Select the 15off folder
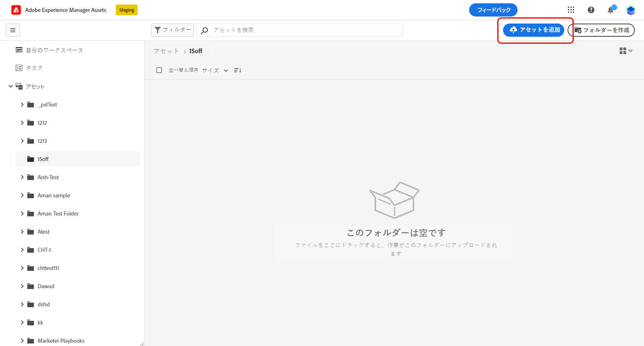The image size is (644, 346). click(78, 159)
